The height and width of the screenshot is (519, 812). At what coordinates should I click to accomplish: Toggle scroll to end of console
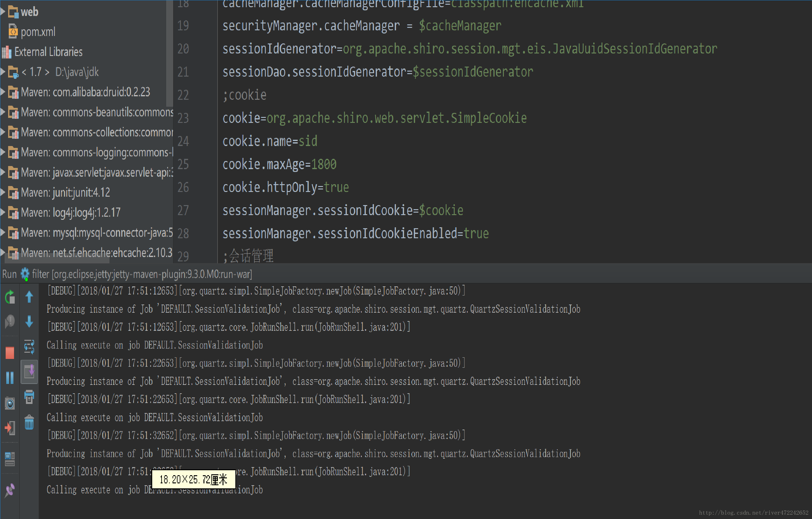[x=29, y=372]
